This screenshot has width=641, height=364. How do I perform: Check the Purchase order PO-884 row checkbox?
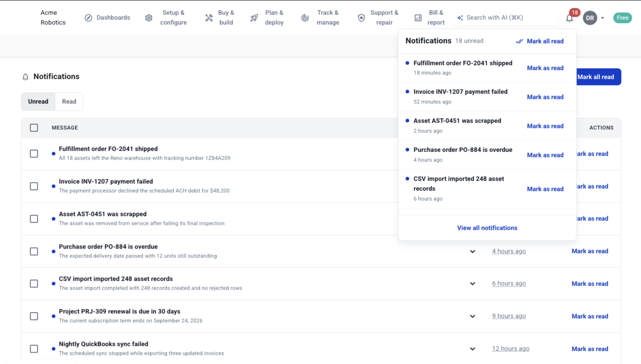coord(34,251)
